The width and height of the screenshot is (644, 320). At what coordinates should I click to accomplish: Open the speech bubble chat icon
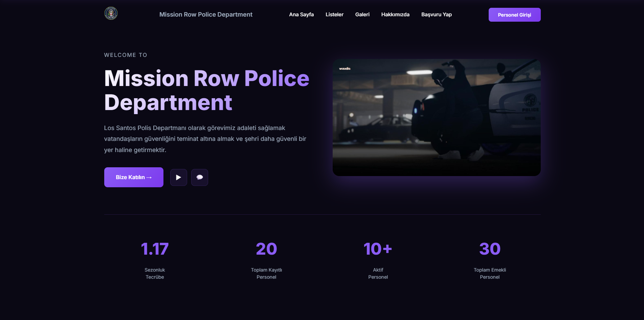[199, 177]
